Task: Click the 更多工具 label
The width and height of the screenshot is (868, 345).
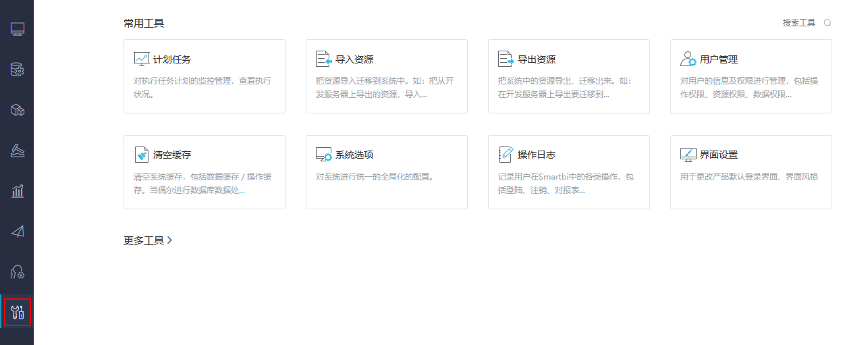Action: [144, 240]
